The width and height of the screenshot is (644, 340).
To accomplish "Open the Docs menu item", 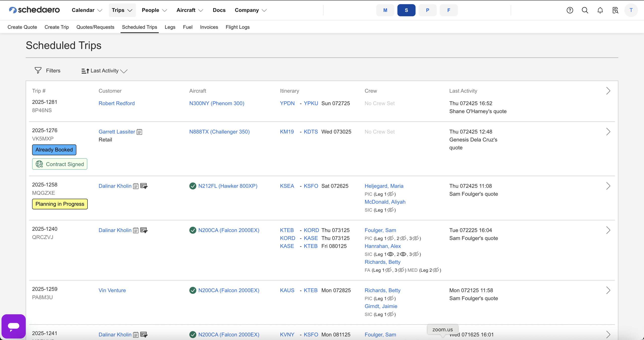I will [x=219, y=10].
